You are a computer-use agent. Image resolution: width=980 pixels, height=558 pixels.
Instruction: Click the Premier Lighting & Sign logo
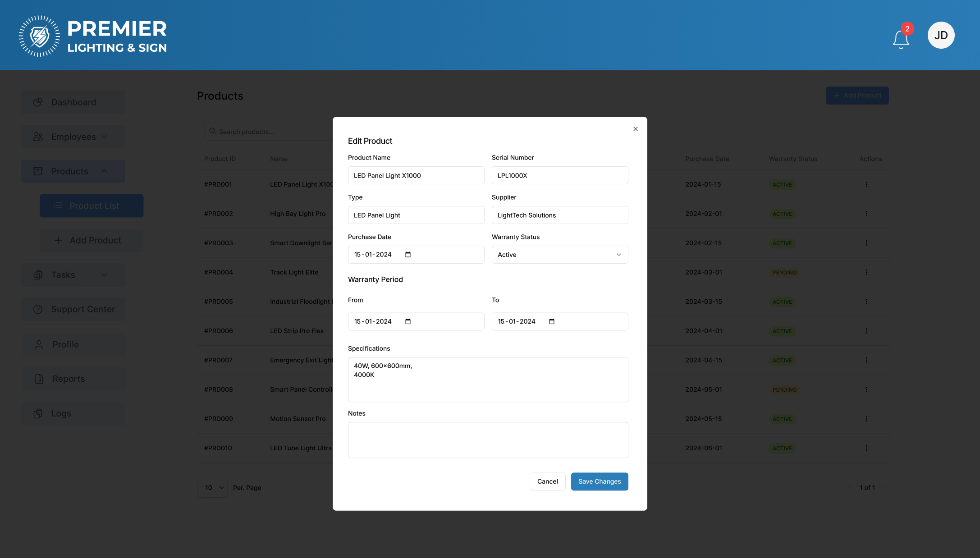(93, 36)
